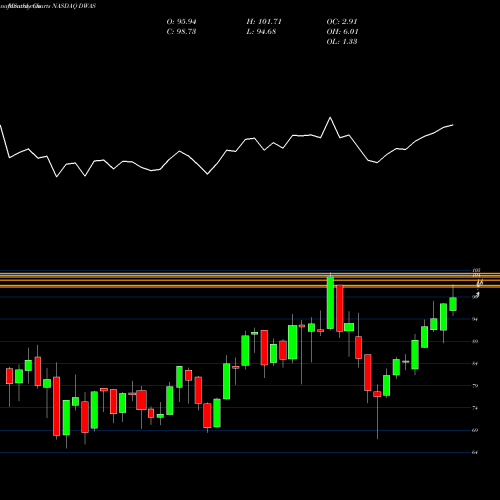Select the OL: 1.33 value
This screenshot has height=500, width=500.
click(x=342, y=42)
